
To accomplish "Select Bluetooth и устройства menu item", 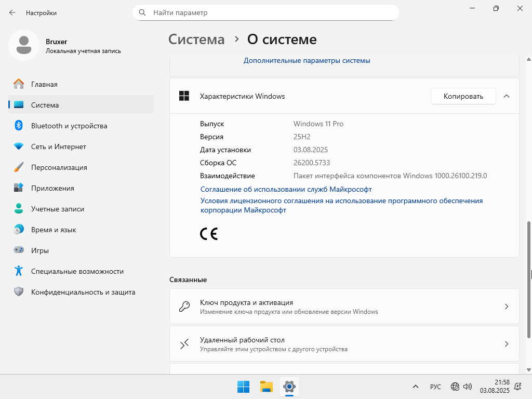I will click(x=81, y=126).
